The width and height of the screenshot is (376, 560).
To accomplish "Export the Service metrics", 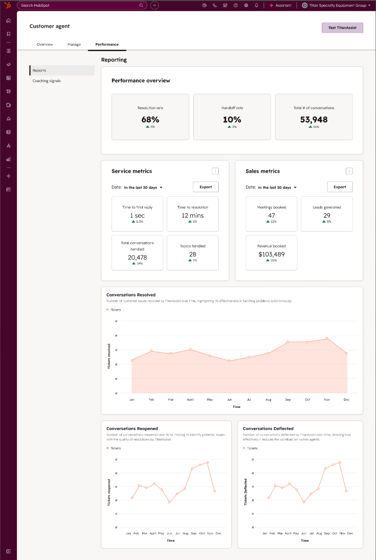I will 206,187.
